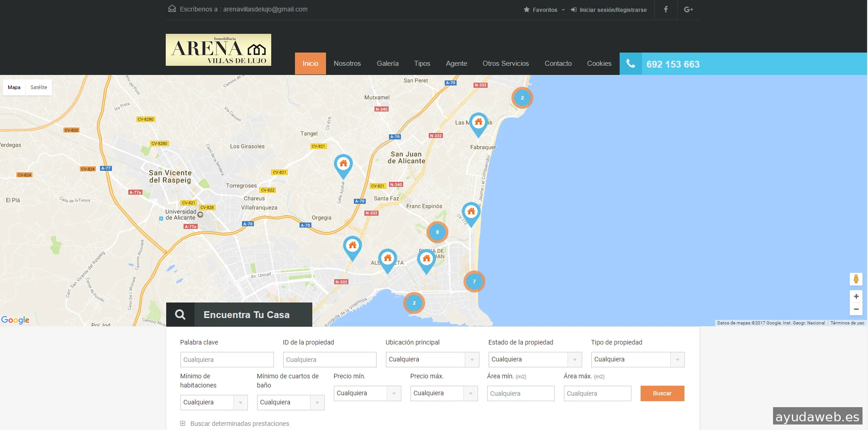
Task: Open the Ubicación principal dropdown
Action: click(x=432, y=360)
